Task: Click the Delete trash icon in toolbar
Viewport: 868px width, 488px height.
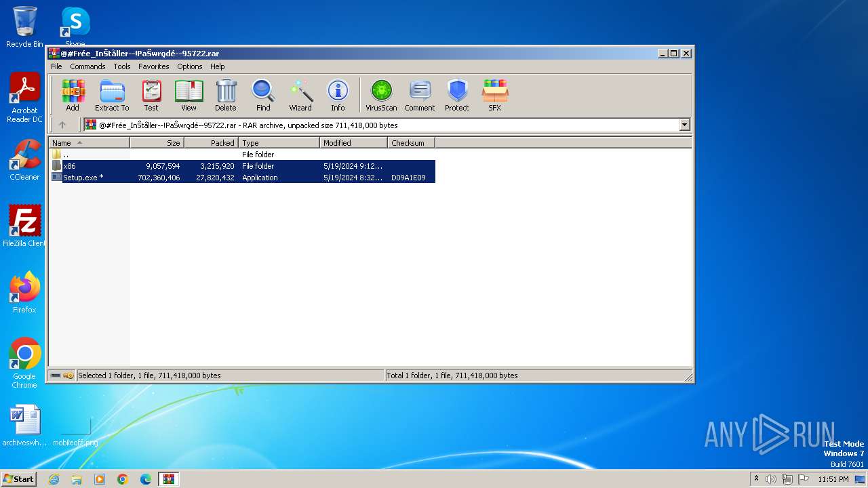Action: click(226, 95)
